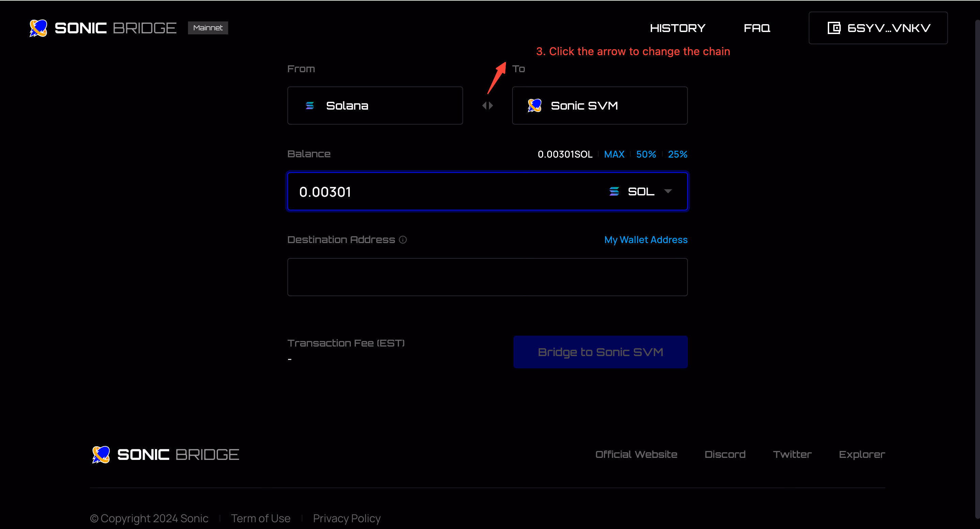Open connected wallet 6SYV...VNKV menu

[x=878, y=28]
